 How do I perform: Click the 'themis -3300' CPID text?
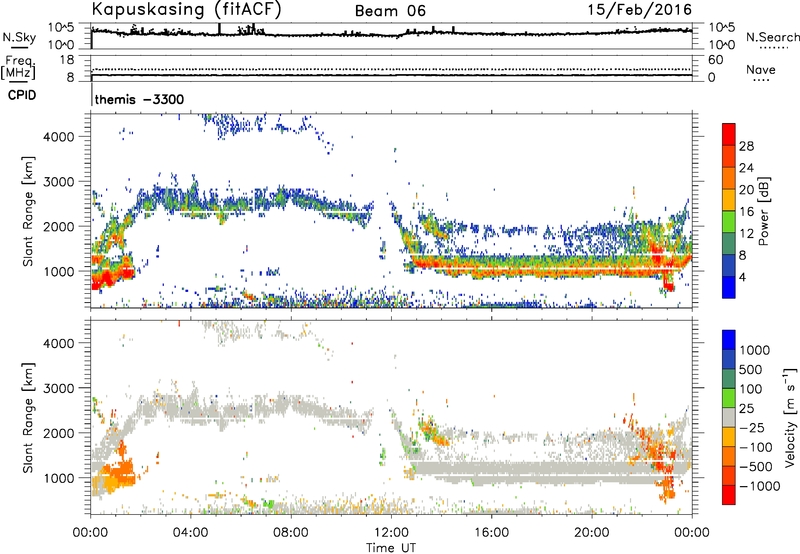click(x=139, y=99)
